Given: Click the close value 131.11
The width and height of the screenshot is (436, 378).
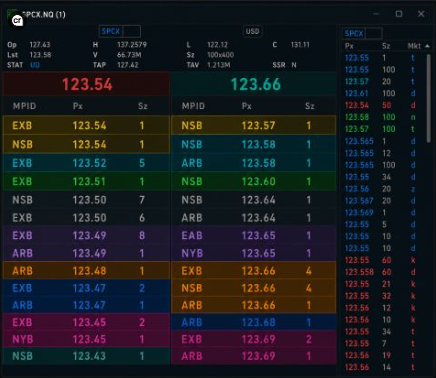Looking at the screenshot, I should click(x=300, y=44).
